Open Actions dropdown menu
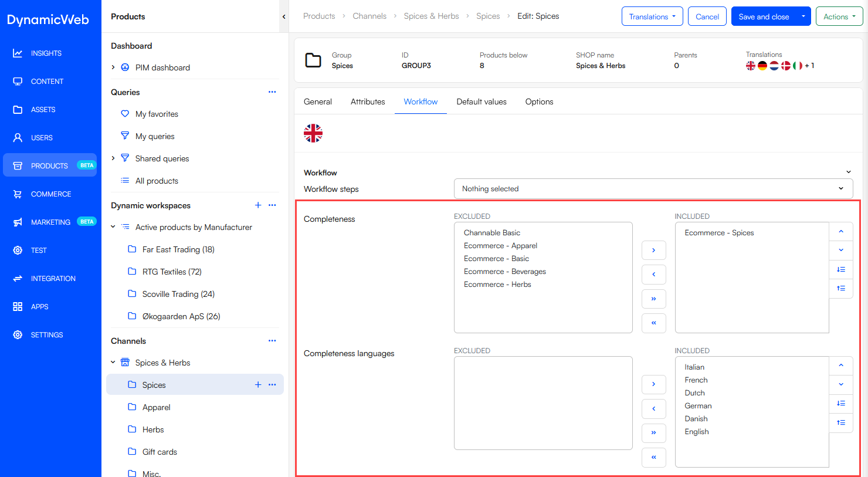Image resolution: width=868 pixels, height=477 pixels. point(839,16)
